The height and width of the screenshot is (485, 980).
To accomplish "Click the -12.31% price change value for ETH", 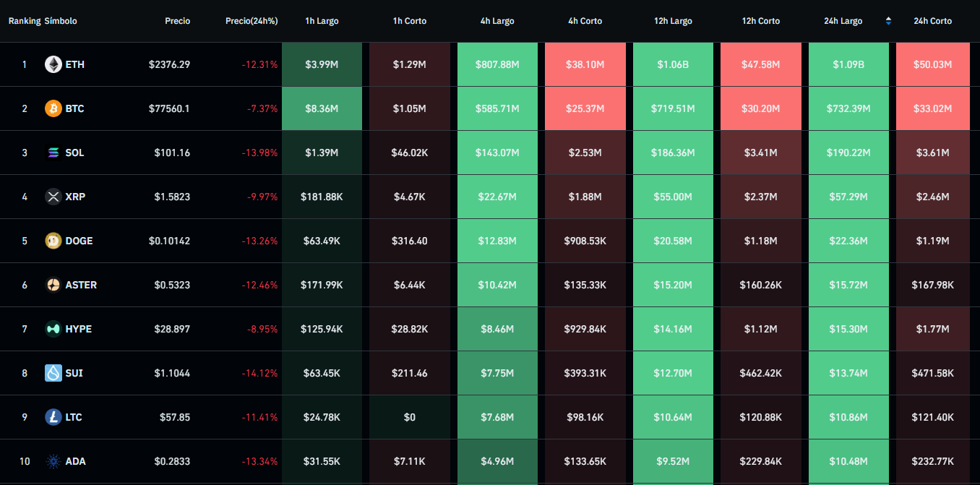I will point(258,64).
